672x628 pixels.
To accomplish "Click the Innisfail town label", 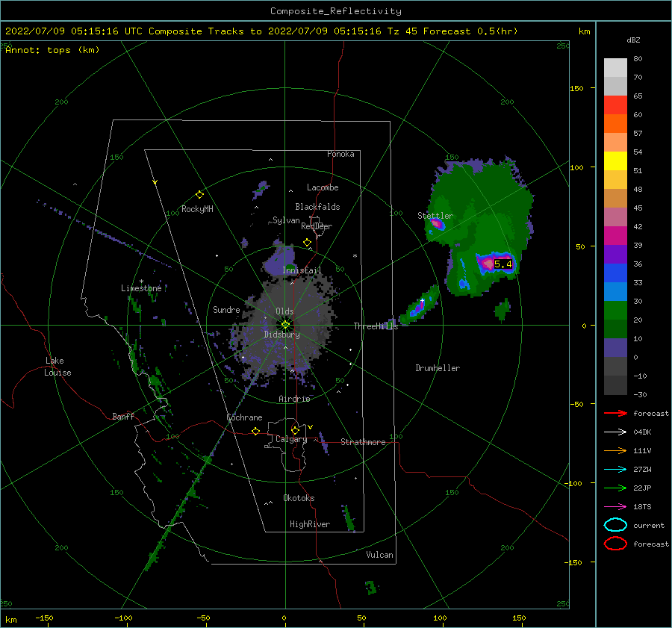I will pyautogui.click(x=302, y=270).
